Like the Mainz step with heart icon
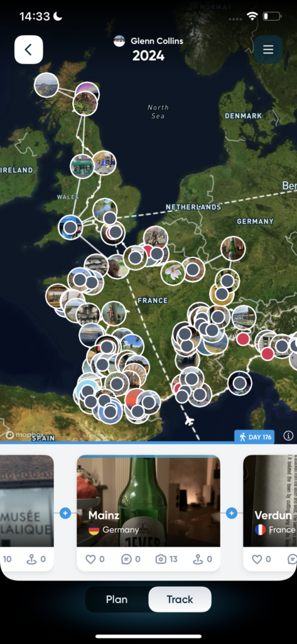Viewport: 297px width, 644px height. point(90,559)
